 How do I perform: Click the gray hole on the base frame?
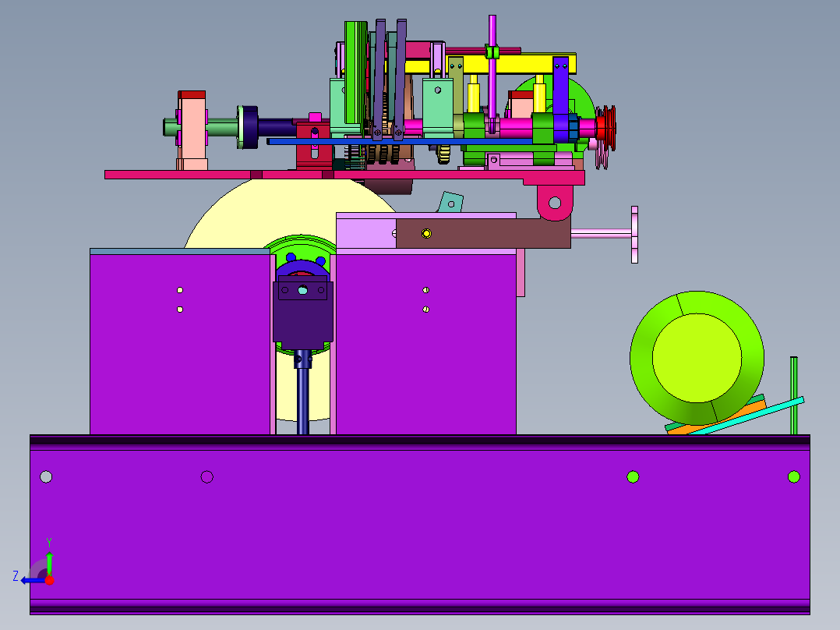point(46,476)
